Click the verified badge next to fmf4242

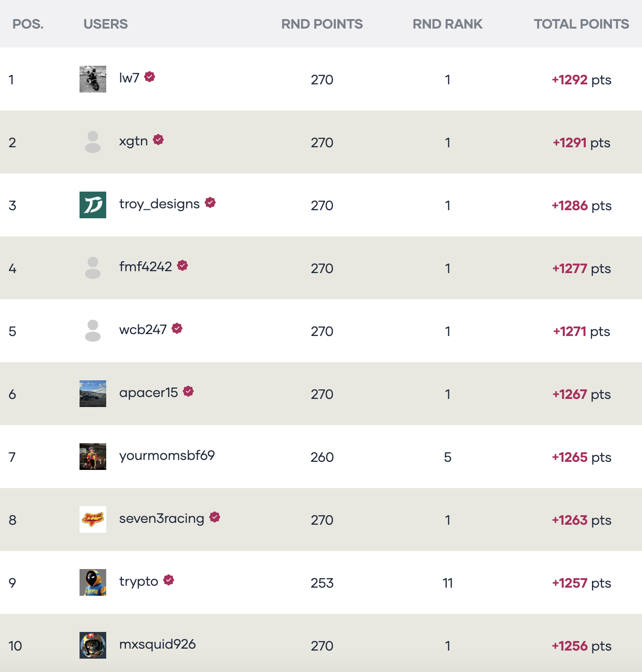click(182, 265)
